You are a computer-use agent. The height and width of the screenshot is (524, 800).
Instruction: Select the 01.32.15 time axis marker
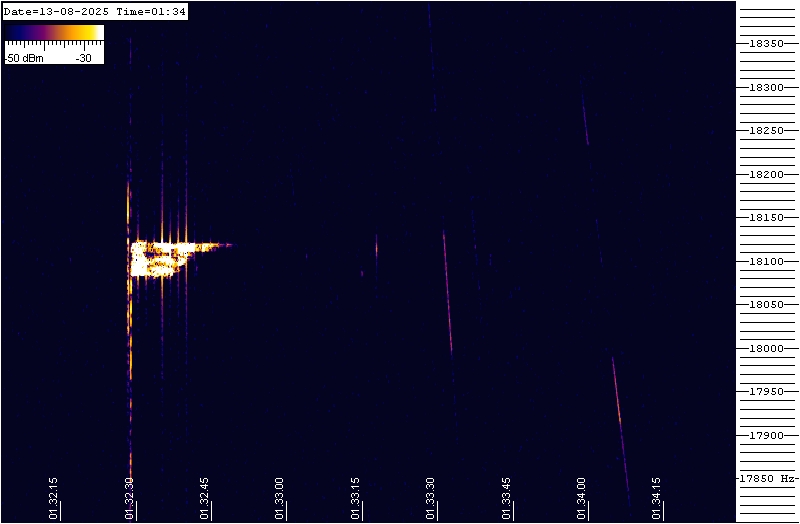54,498
